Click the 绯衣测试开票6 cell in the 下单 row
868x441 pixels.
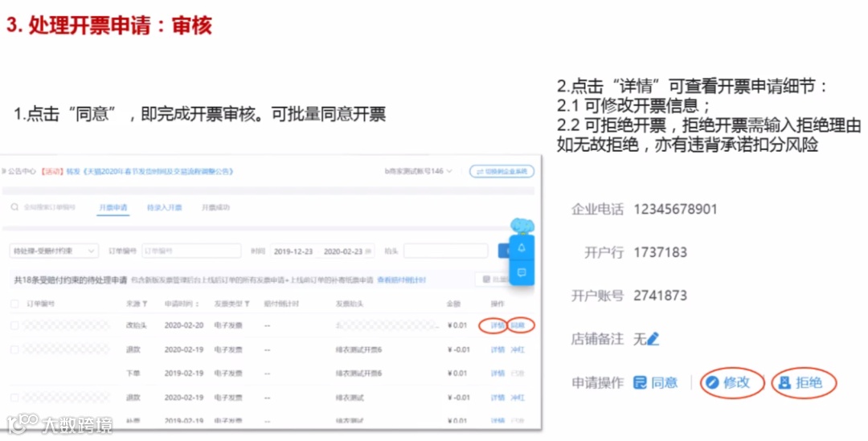pos(358,374)
